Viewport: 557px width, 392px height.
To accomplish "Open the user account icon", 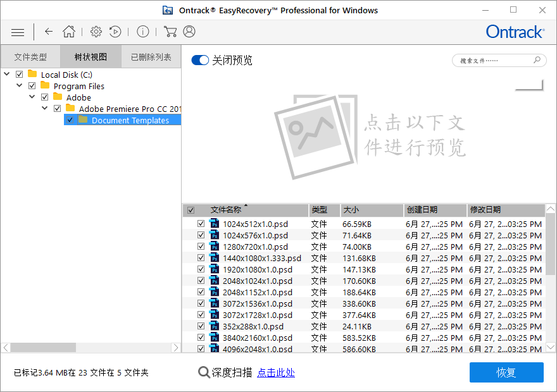I will click(x=189, y=32).
